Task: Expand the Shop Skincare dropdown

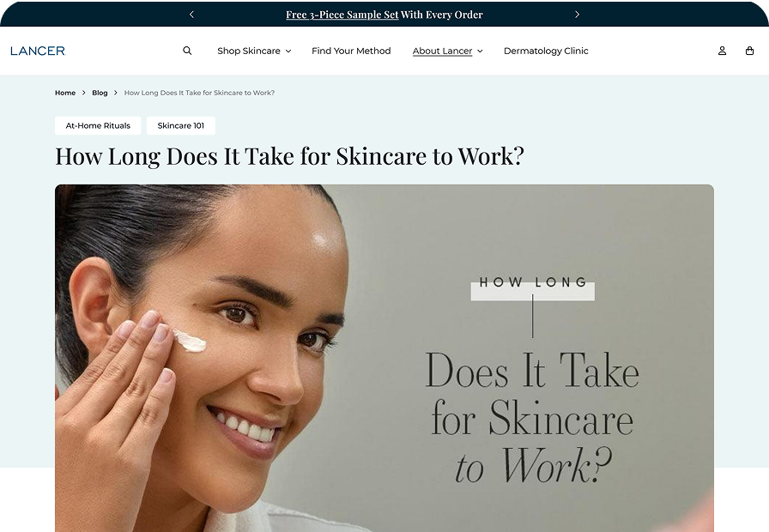Action: point(254,51)
